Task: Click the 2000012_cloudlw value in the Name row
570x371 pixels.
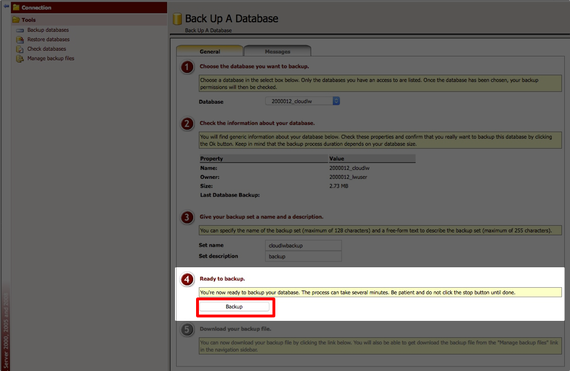Action: 349,168
